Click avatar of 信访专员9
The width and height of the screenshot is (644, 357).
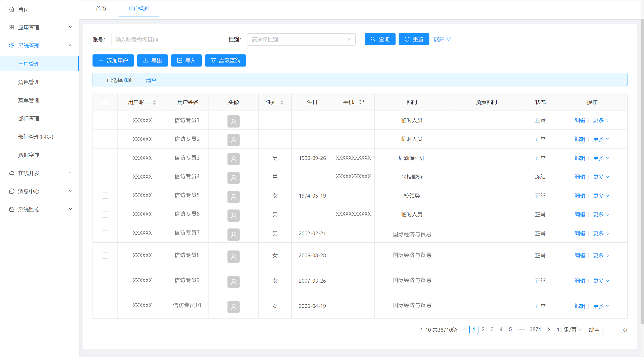233,282
